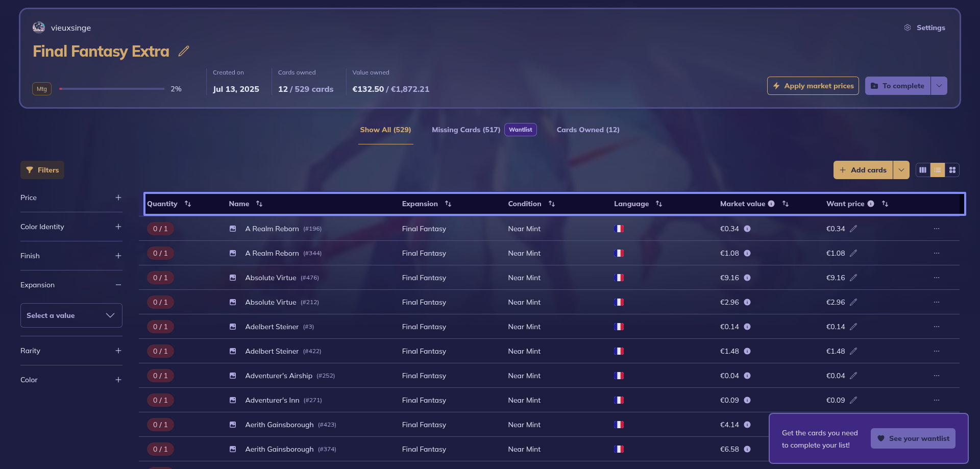Sort by Quantity column arrows
Screen dimensions: 980x469
point(188,204)
